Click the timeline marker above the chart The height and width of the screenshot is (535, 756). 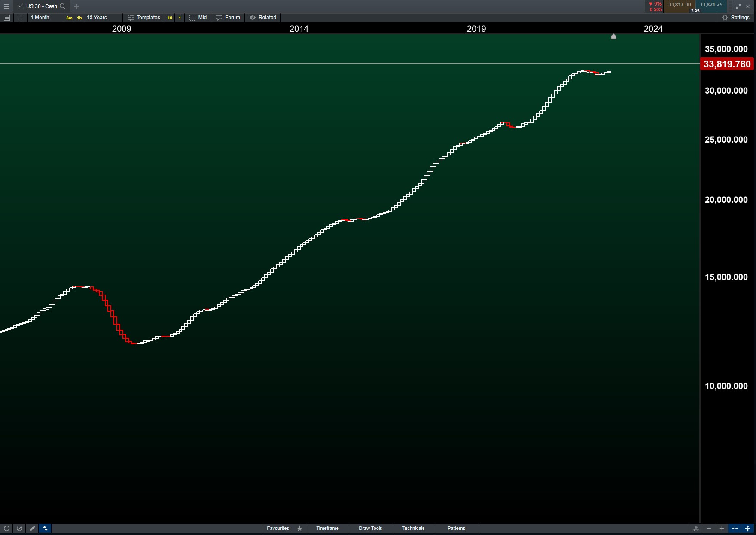pyautogui.click(x=614, y=36)
